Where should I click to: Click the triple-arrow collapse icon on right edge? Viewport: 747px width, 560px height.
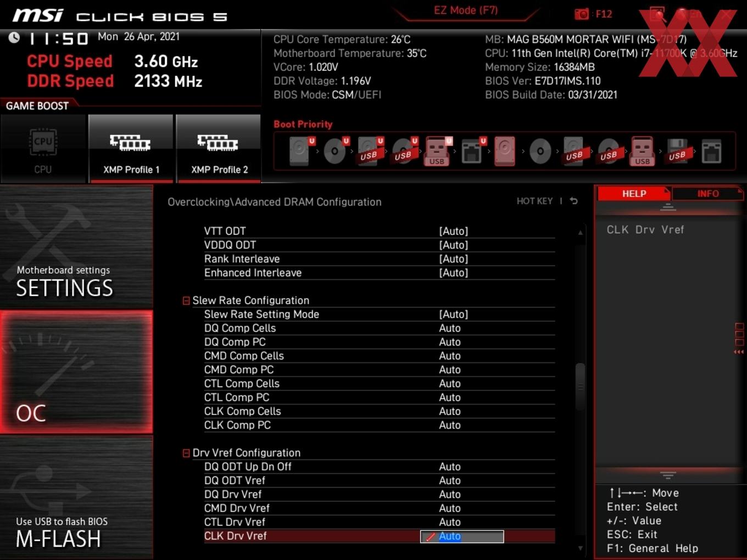tap(739, 352)
